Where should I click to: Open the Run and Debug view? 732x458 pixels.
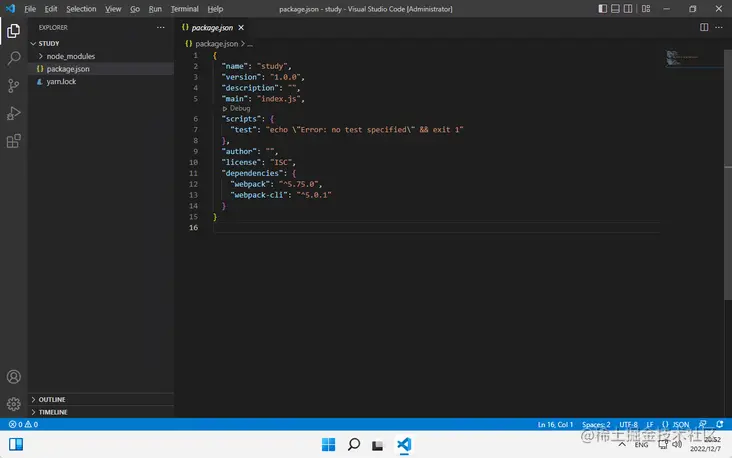(x=14, y=113)
